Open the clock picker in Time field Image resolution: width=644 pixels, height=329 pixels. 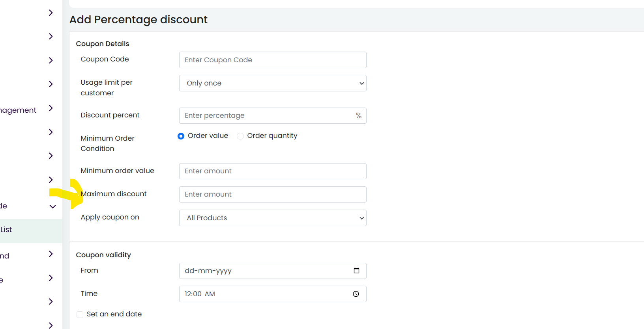[356, 294]
